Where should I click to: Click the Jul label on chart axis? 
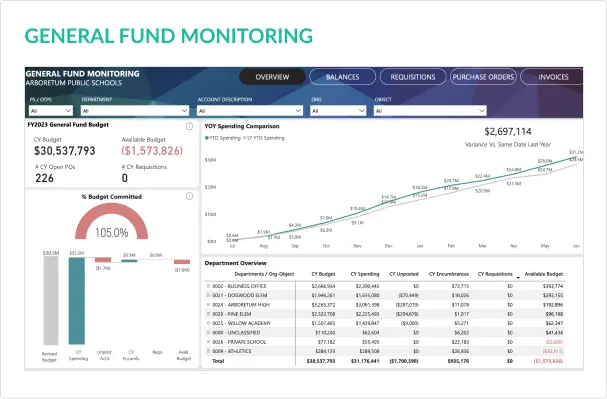pos(232,246)
